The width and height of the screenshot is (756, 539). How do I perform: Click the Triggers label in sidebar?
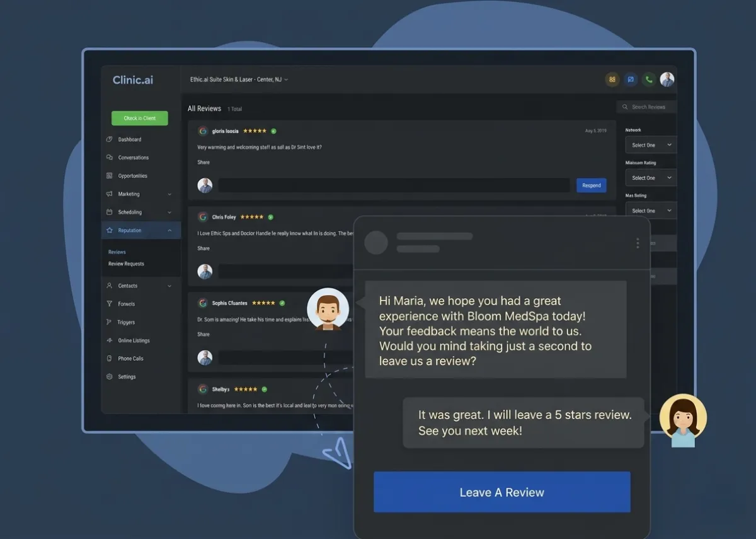click(126, 322)
